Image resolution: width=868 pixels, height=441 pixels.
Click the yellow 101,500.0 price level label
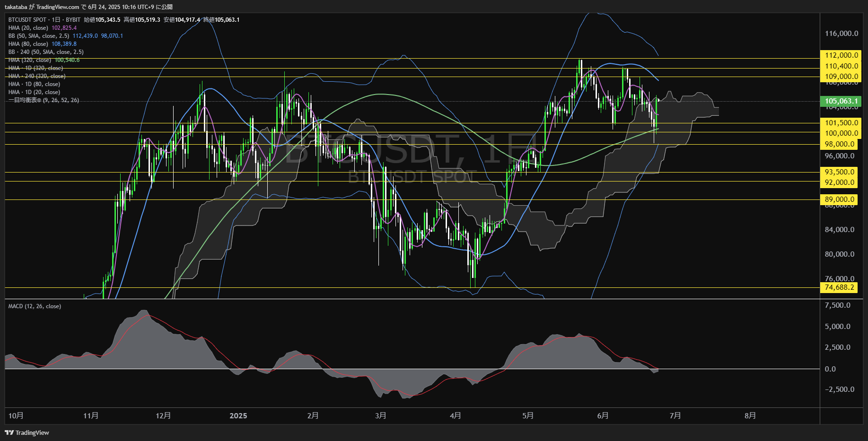pos(842,123)
